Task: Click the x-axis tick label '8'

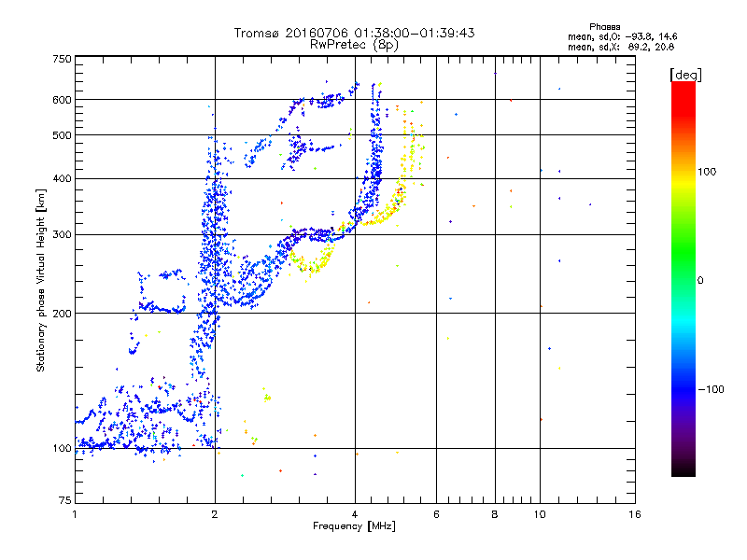Action: point(495,514)
